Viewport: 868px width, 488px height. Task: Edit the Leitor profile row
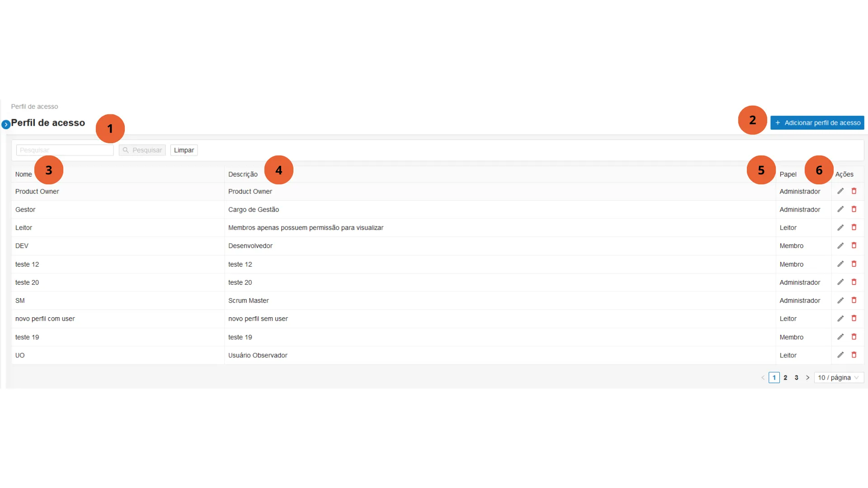point(840,228)
